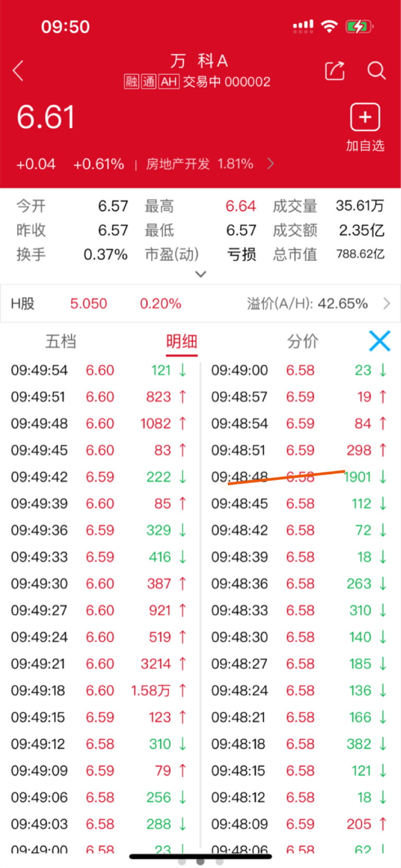Tap the 09:50 status bar clock
The width and height of the screenshot is (401, 868).
[65, 27]
